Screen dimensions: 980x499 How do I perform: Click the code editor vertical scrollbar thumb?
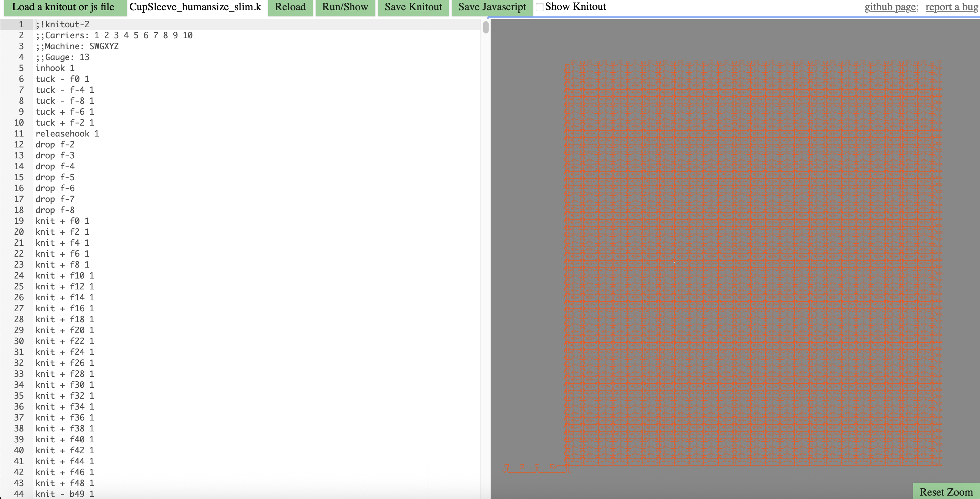click(x=486, y=27)
